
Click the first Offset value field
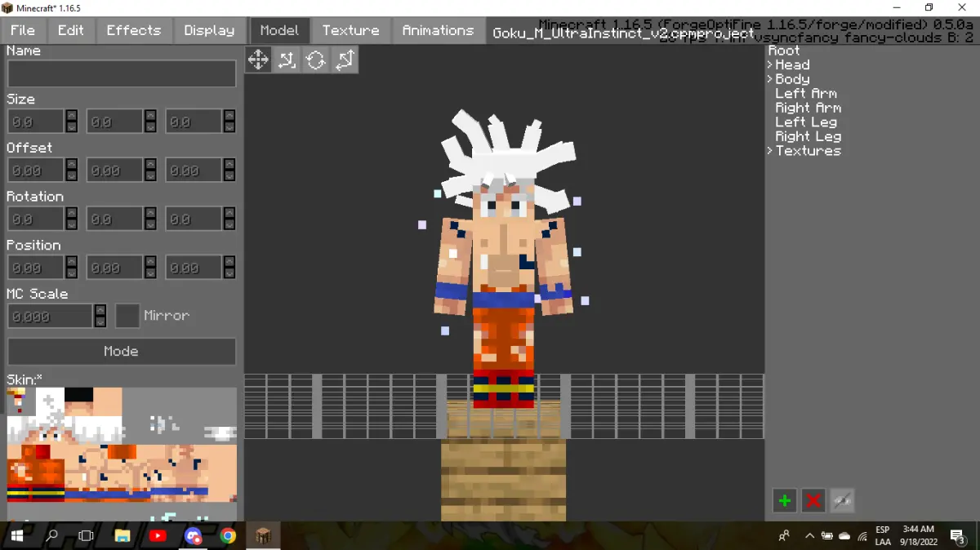pyautogui.click(x=36, y=171)
